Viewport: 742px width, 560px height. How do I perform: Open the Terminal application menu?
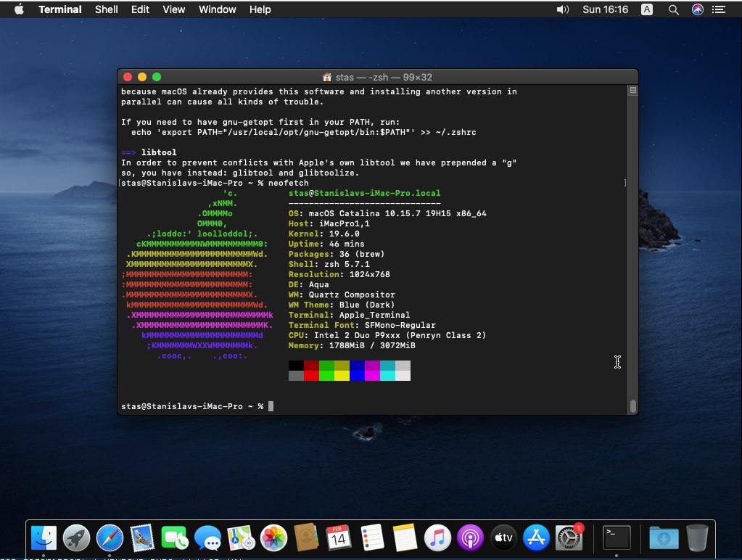tap(60, 9)
